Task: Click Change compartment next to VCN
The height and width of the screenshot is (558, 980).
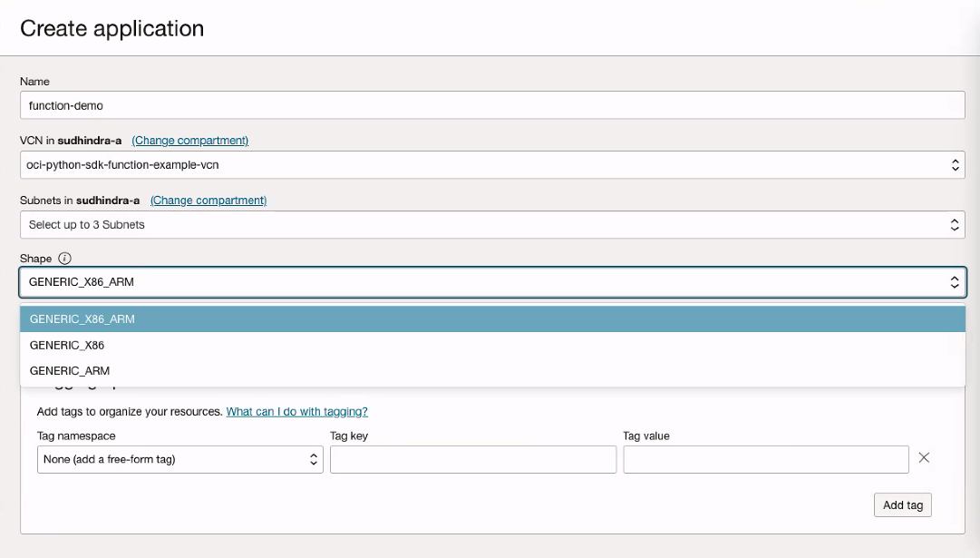Action: [x=189, y=140]
